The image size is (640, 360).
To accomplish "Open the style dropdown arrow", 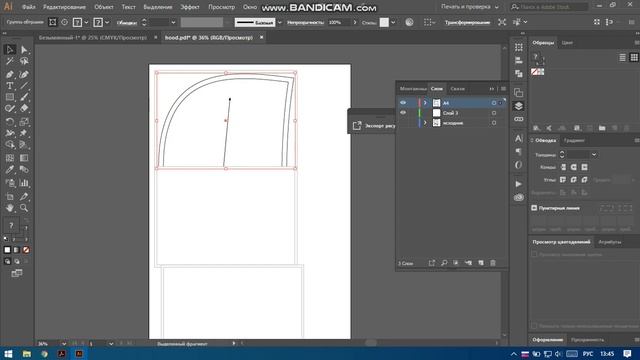I will (x=393, y=23).
